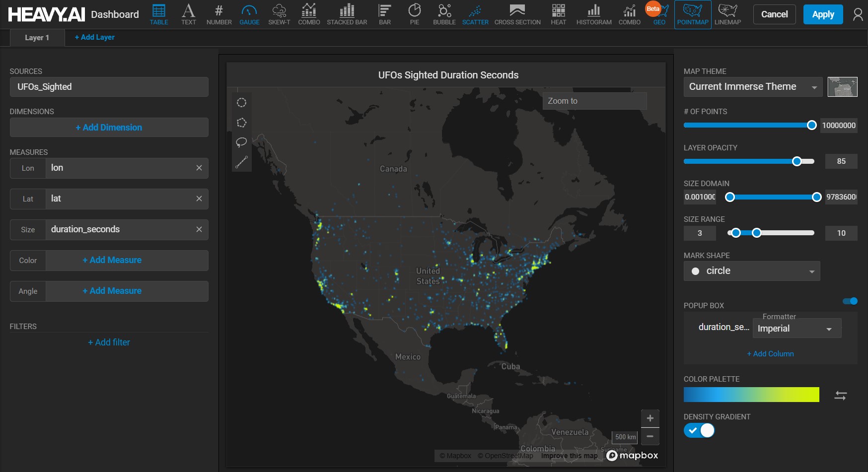Viewport: 868px width, 472px height.
Task: Click the Add Column link
Action: (x=770, y=354)
